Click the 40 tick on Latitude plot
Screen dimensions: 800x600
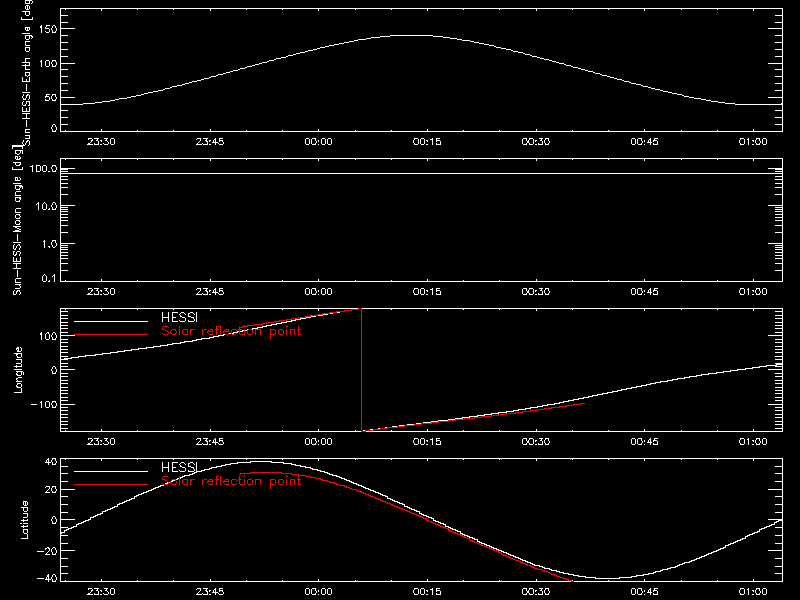tap(51, 462)
